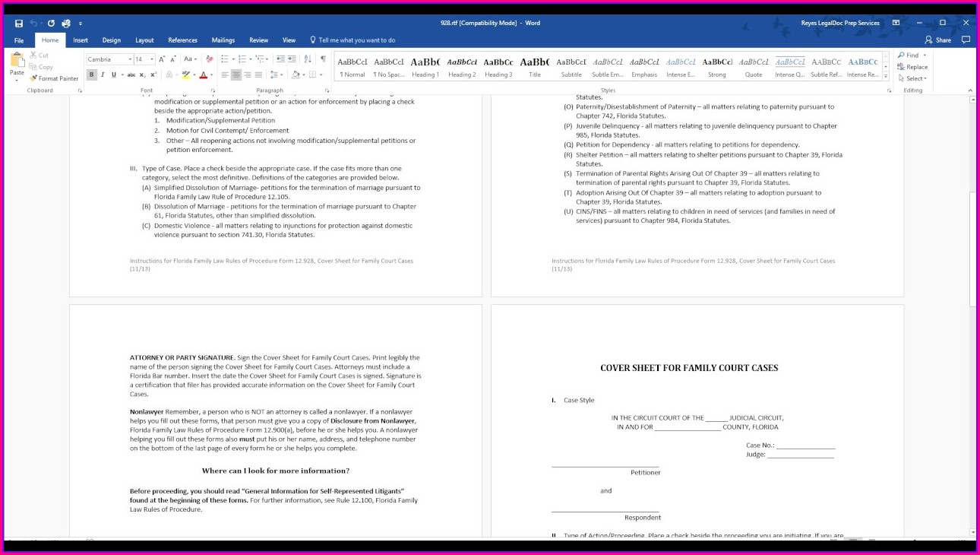Switch to the Review tab
The height and width of the screenshot is (555, 980).
tap(259, 40)
